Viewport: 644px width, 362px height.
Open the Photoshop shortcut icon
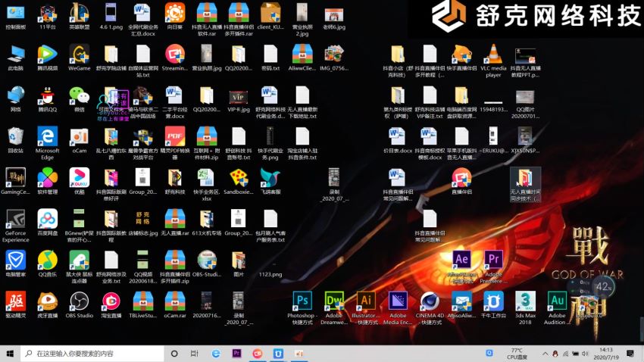coord(302,301)
